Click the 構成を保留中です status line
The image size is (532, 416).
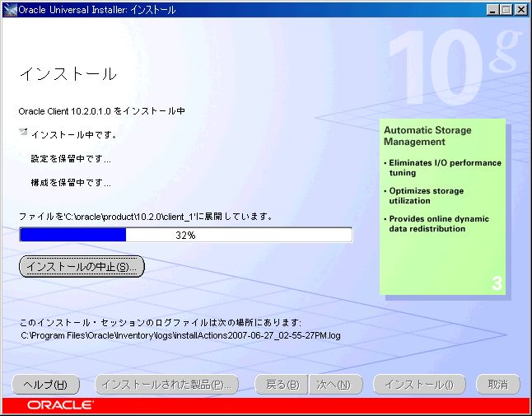coord(71,183)
